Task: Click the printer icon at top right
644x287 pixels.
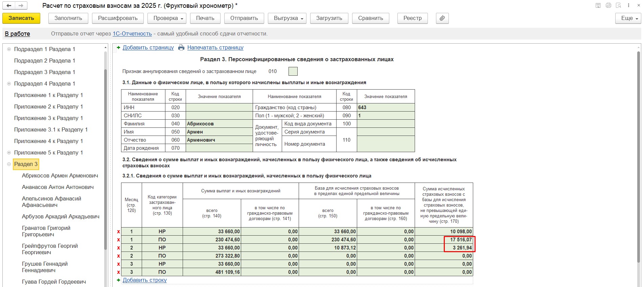Action: pos(608,5)
